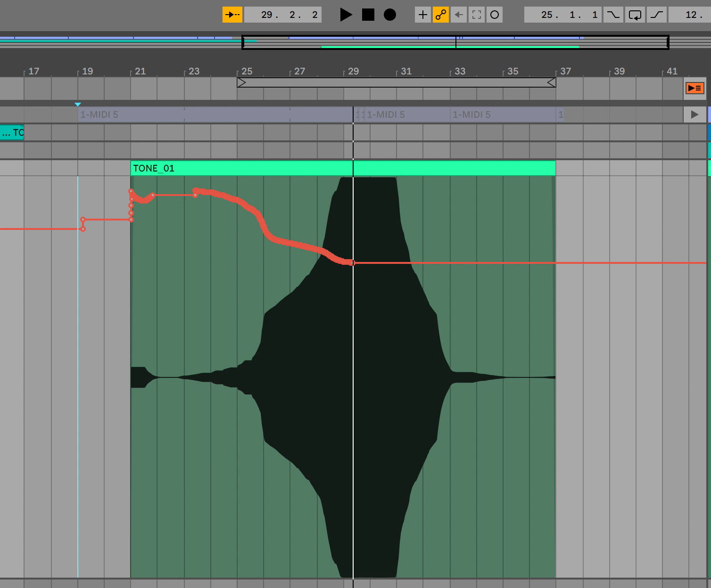Enable the Punch-In switch
This screenshot has width=711, height=588.
coord(613,15)
